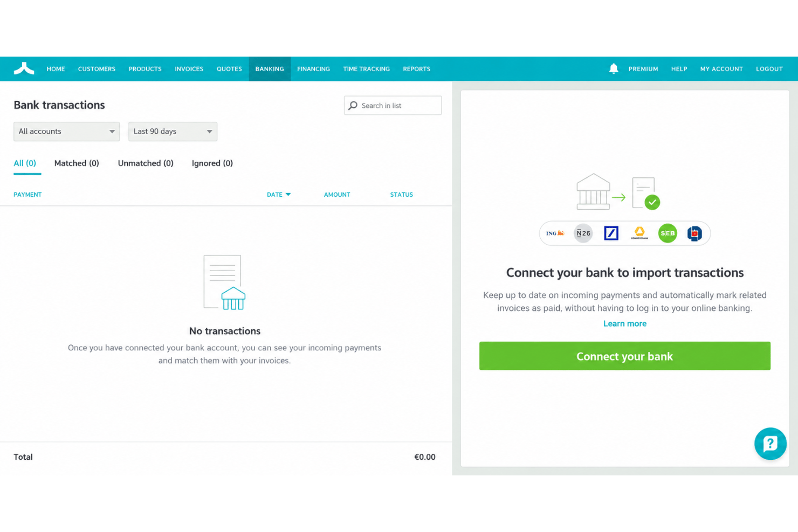The height and width of the screenshot is (532, 798).
Task: Click the No transactions heading
Action: (x=224, y=331)
